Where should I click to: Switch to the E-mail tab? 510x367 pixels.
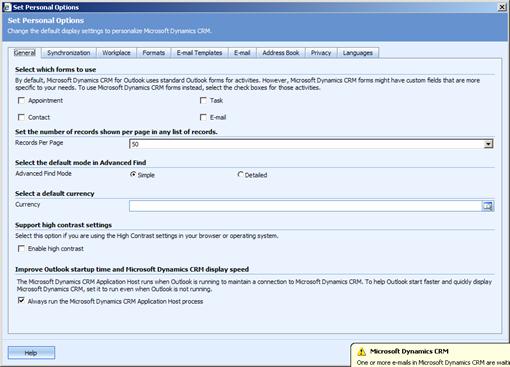[x=242, y=53]
